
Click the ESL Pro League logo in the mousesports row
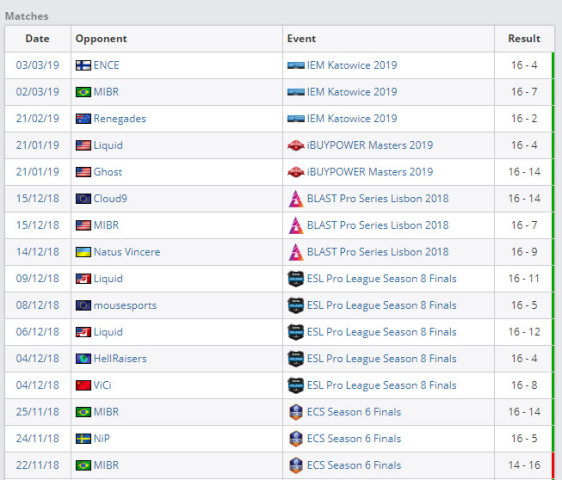pos(296,305)
